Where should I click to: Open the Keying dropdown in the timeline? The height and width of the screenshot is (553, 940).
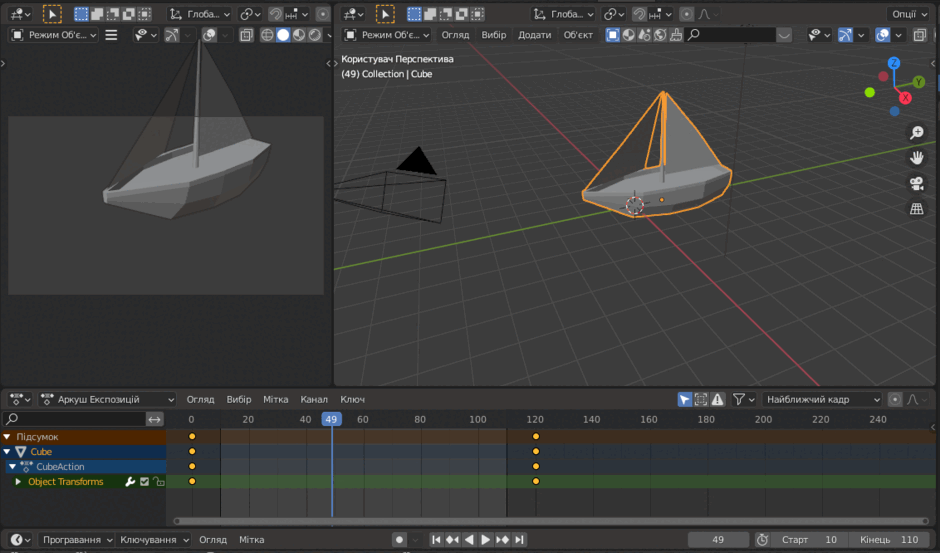pyautogui.click(x=153, y=540)
